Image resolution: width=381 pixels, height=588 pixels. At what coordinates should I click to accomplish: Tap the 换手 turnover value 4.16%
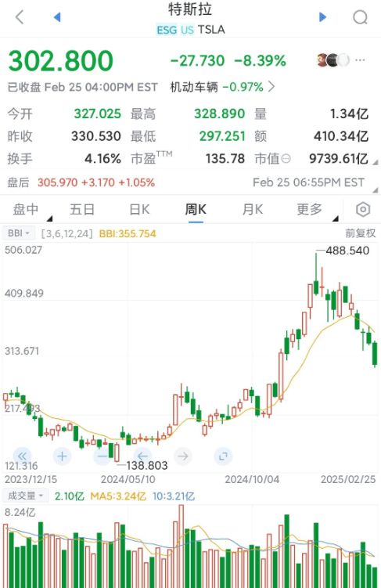[x=102, y=159]
